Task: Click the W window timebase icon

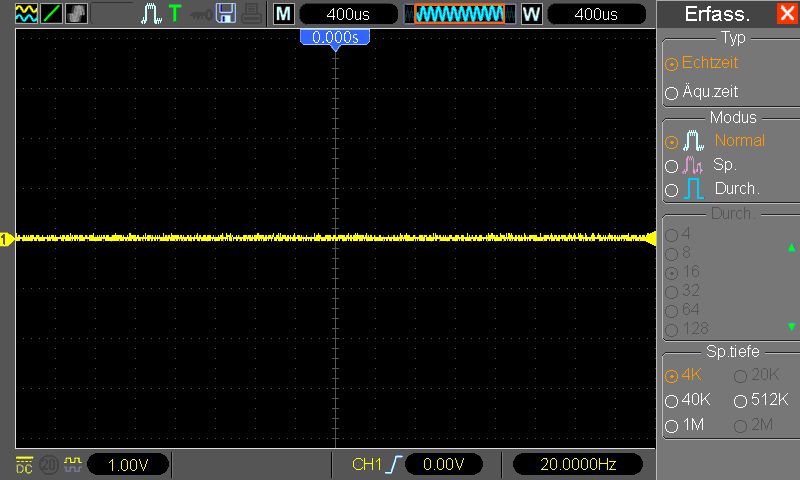Action: coord(531,14)
